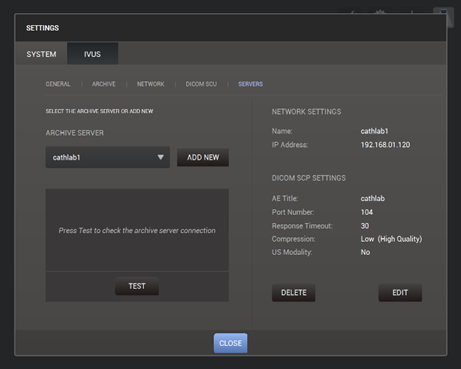Click the DICOM SCP SETTINGS heading

coord(309,178)
